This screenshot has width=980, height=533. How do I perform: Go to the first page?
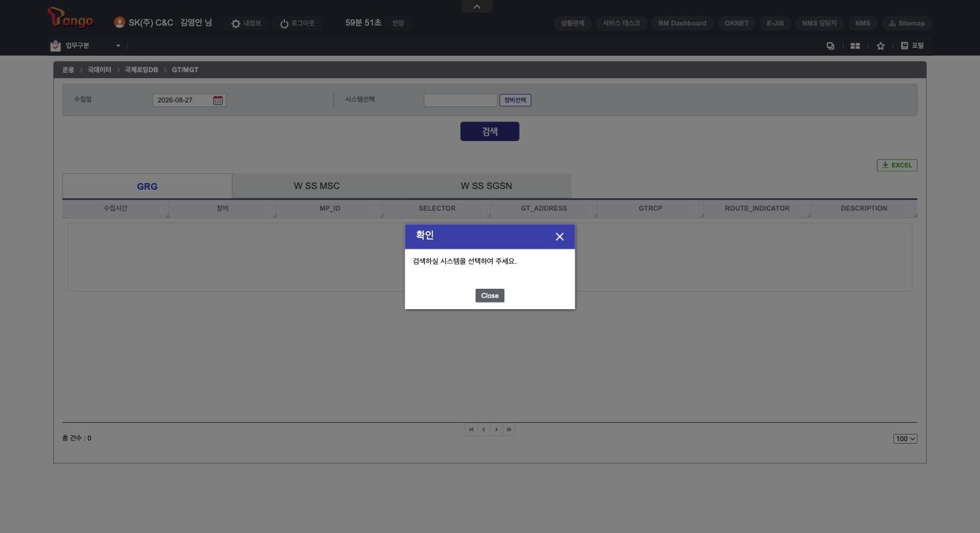click(471, 430)
